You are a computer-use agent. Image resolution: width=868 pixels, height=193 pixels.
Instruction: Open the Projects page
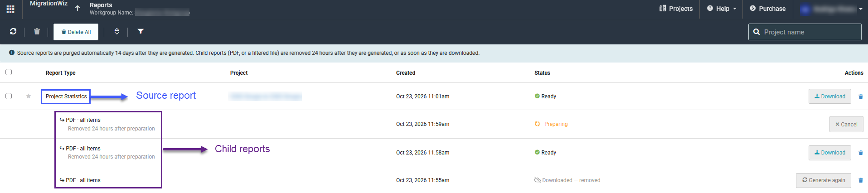click(676, 9)
